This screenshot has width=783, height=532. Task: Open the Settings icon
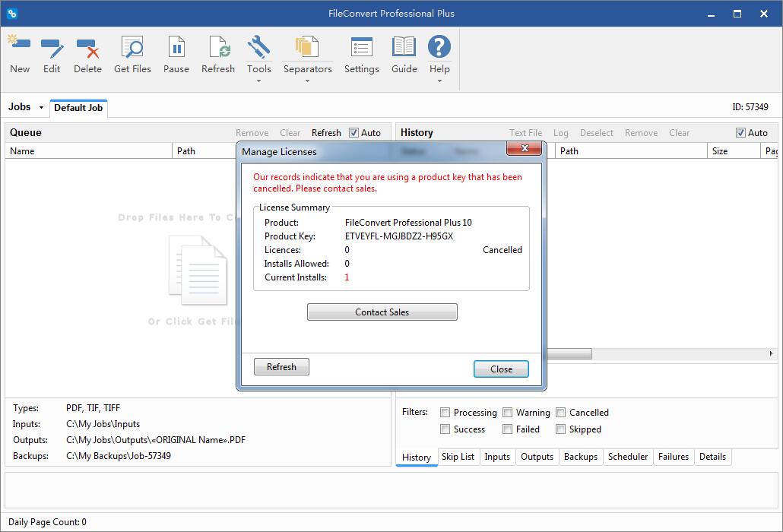click(x=361, y=53)
